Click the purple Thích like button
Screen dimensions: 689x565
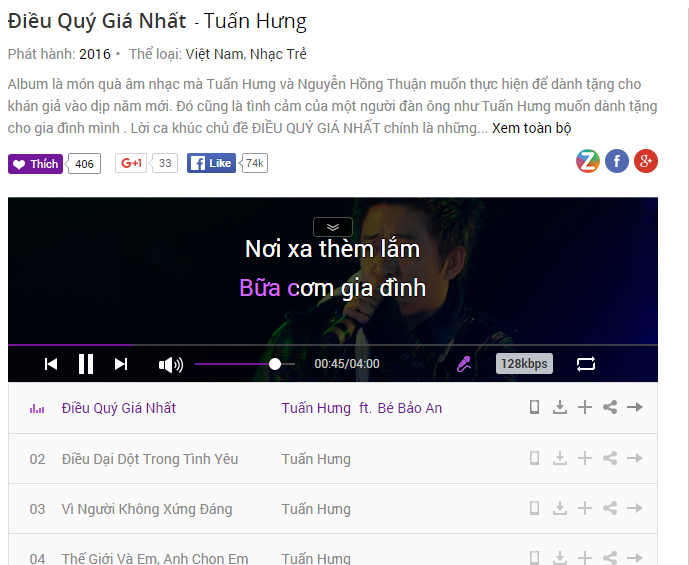36,164
